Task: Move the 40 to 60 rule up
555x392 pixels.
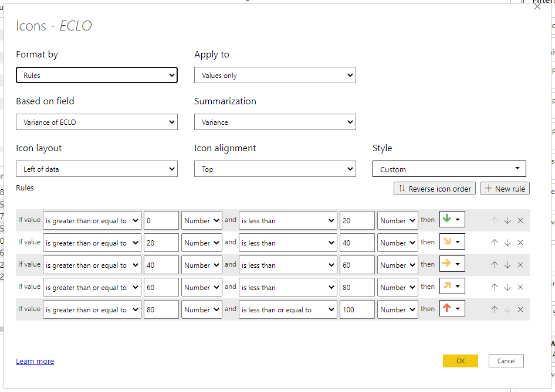Action: [x=495, y=265]
